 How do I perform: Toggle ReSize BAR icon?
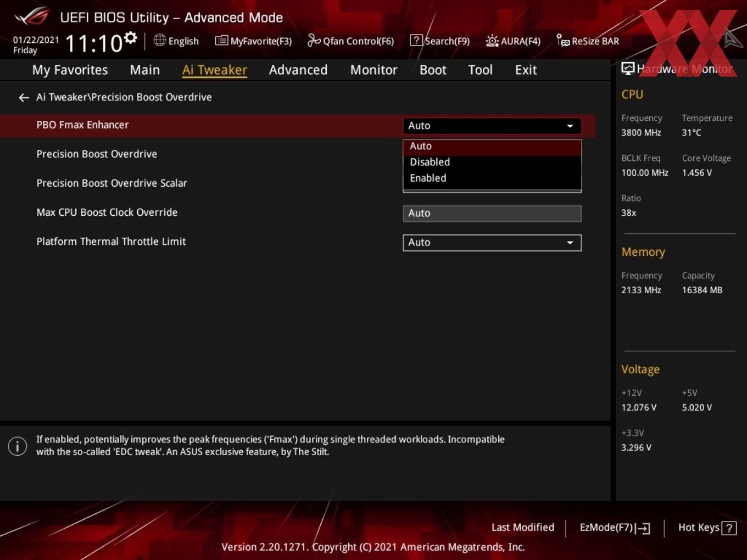[x=563, y=41]
